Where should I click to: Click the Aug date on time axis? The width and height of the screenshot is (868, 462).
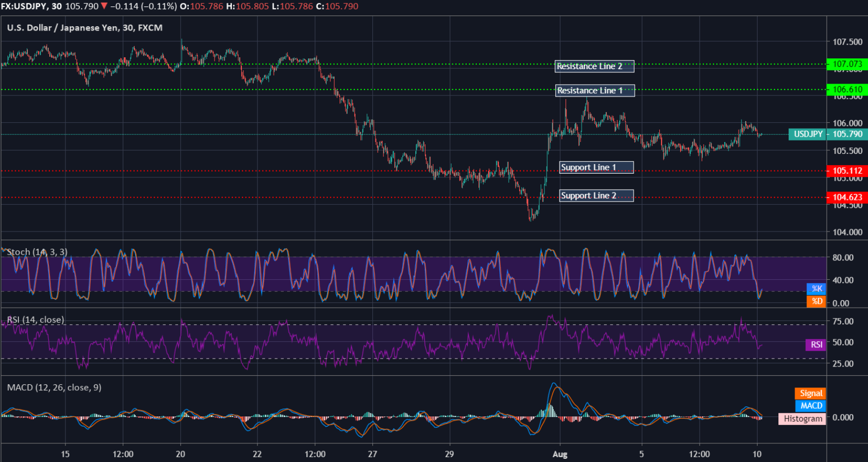[x=560, y=454]
